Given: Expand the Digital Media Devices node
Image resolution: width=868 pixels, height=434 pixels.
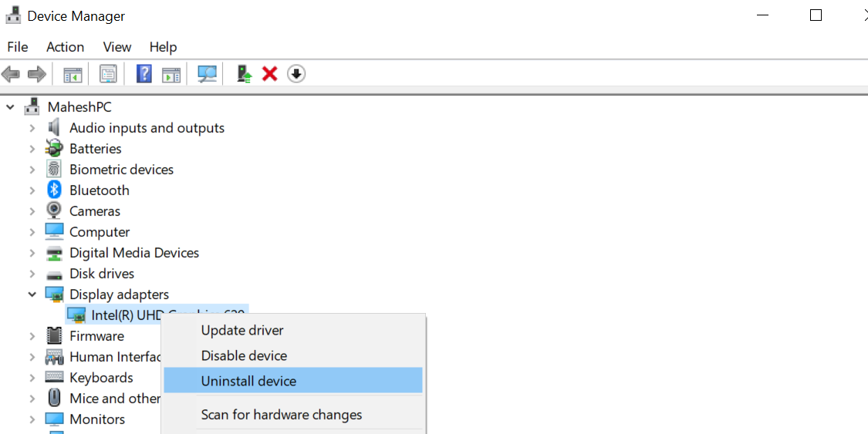Looking at the screenshot, I should 32,253.
